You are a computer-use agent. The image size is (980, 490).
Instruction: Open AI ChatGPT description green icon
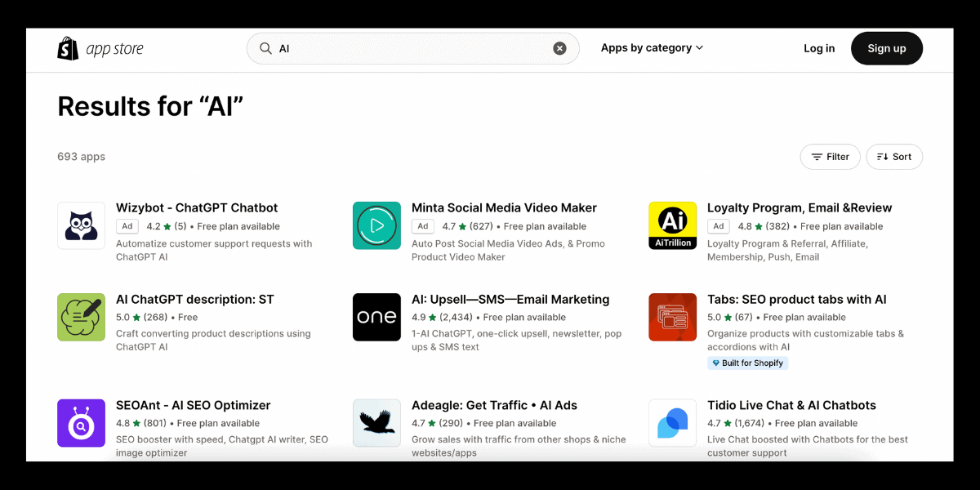pyautogui.click(x=81, y=317)
